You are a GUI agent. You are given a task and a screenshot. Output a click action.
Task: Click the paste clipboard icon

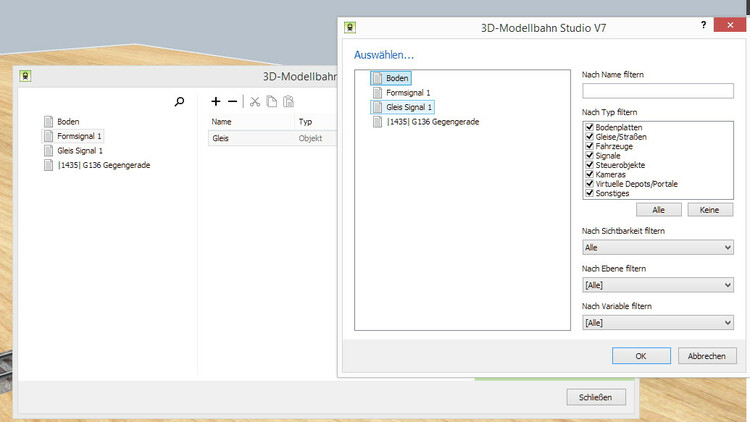288,101
